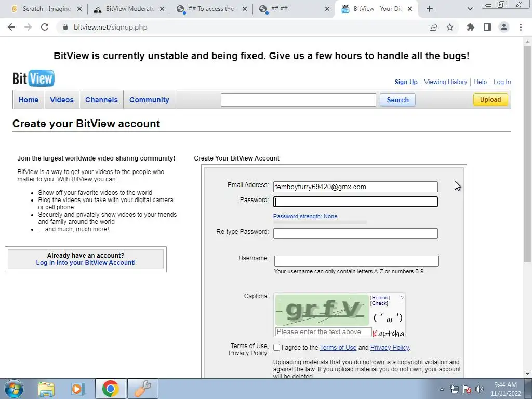Launch Windows Media Player from taskbar
Viewport: 532px width, 399px height.
tap(78, 389)
